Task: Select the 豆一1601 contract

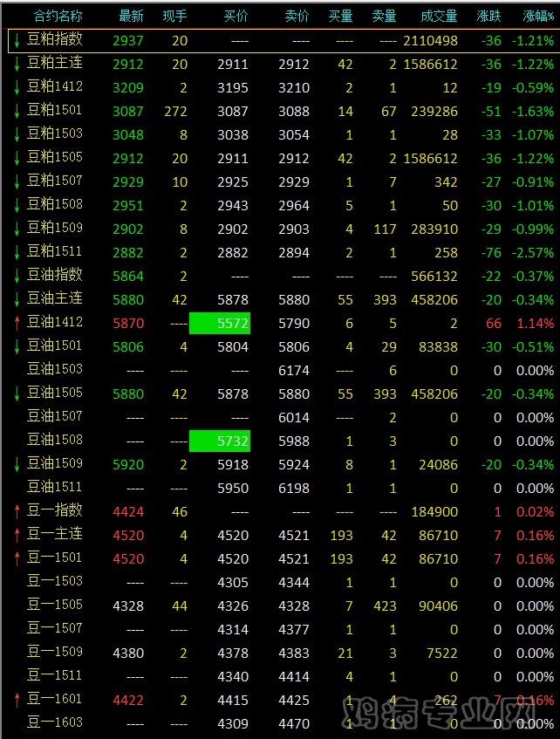Action: [55, 700]
